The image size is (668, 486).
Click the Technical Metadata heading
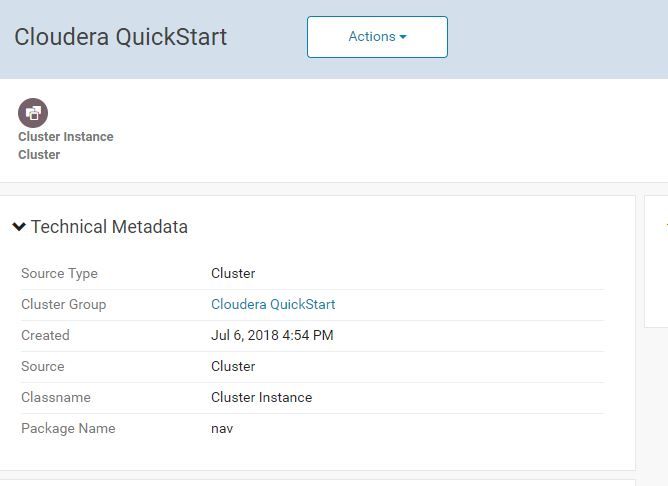click(109, 227)
